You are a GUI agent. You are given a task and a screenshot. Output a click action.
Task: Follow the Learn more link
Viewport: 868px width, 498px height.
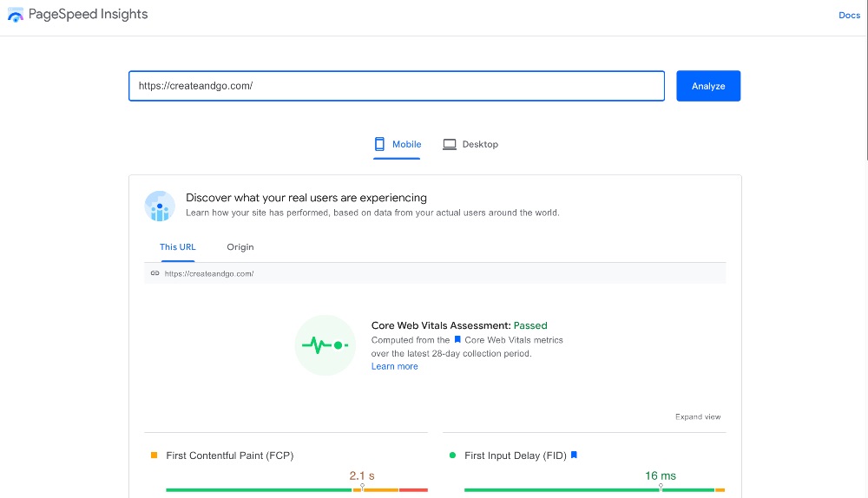pos(394,366)
